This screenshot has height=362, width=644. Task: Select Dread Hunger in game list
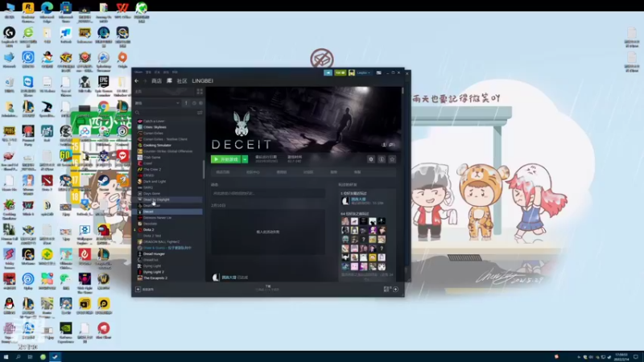[154, 254]
